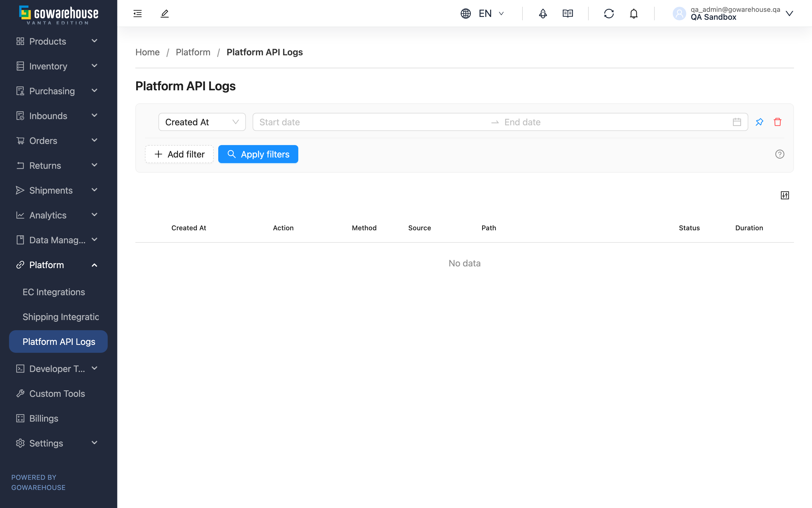Click the Data Management sidebar icon
The image size is (812, 508).
click(x=21, y=240)
